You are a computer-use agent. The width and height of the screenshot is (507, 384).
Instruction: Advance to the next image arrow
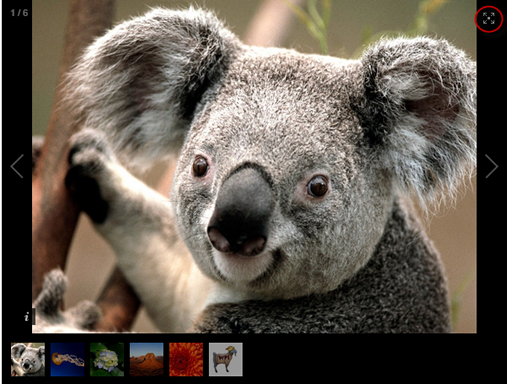pyautogui.click(x=491, y=166)
